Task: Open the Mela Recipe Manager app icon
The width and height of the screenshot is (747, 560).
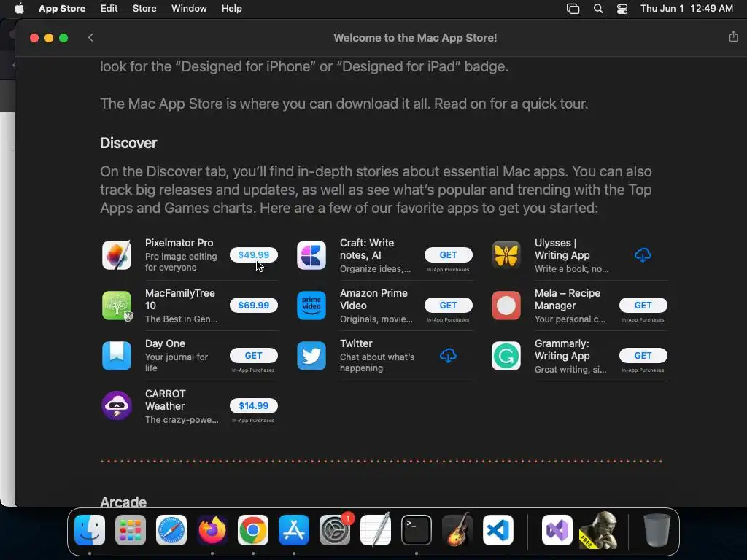Action: 506,306
